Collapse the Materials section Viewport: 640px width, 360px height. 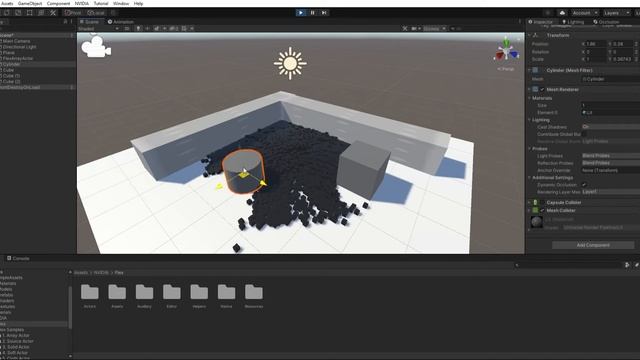click(x=529, y=98)
